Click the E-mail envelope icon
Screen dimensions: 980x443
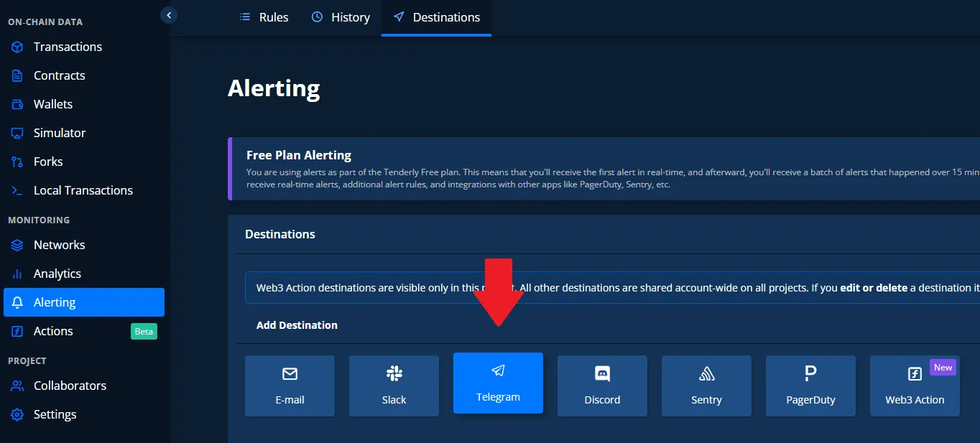(x=290, y=374)
